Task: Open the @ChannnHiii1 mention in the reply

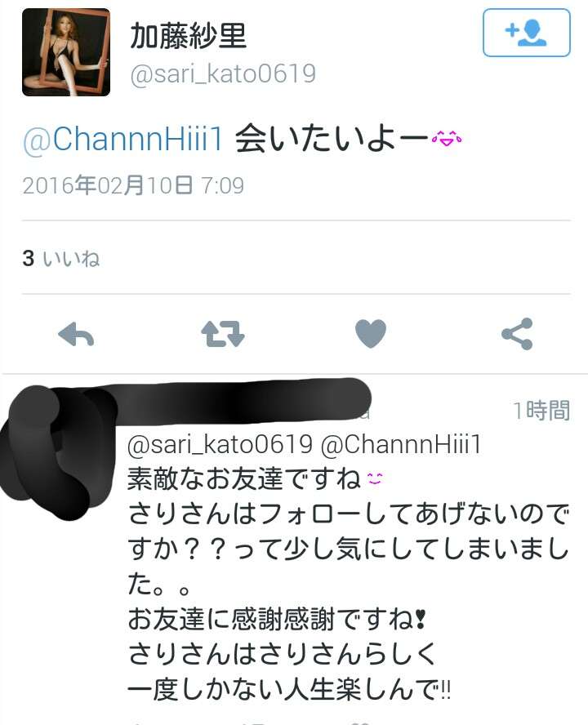Action: 401,445
